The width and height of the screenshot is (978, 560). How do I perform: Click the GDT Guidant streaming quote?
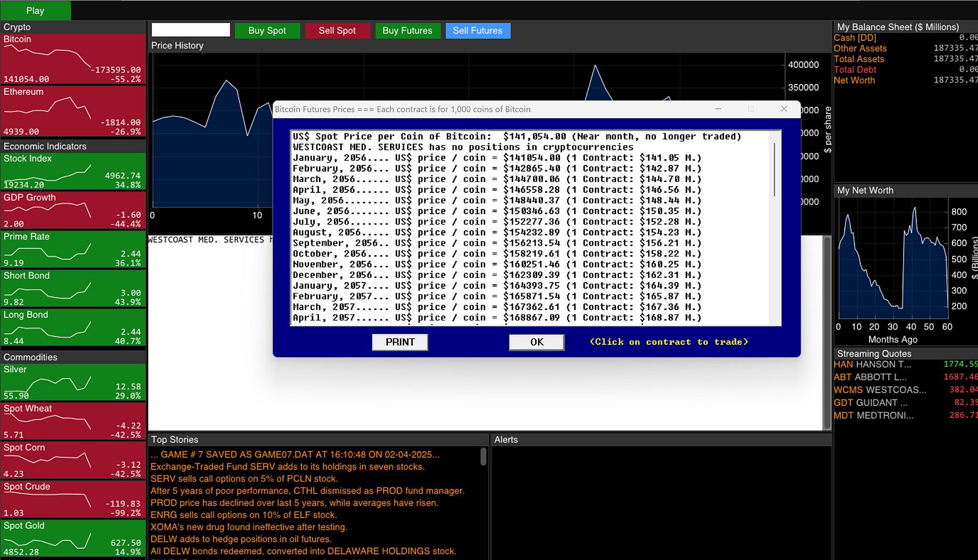pos(905,402)
